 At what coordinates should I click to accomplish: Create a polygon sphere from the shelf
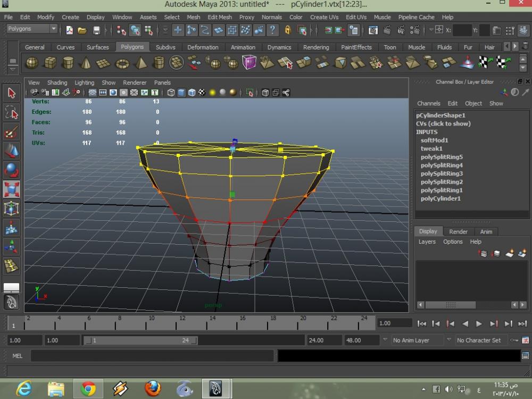(x=32, y=63)
